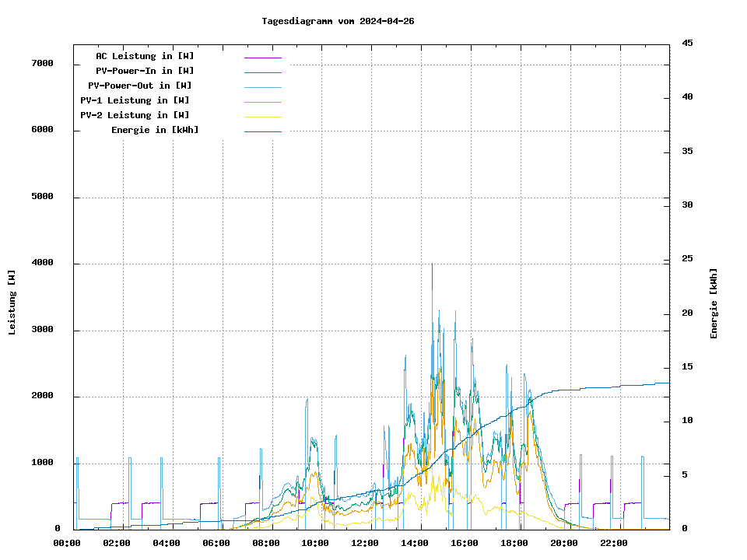Select the AC Leistung legend label
The height and width of the screenshot is (560, 747).
(145, 56)
